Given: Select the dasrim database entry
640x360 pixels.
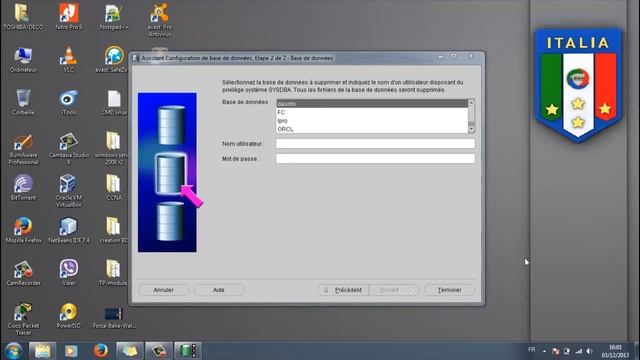Looking at the screenshot, I should tap(372, 104).
